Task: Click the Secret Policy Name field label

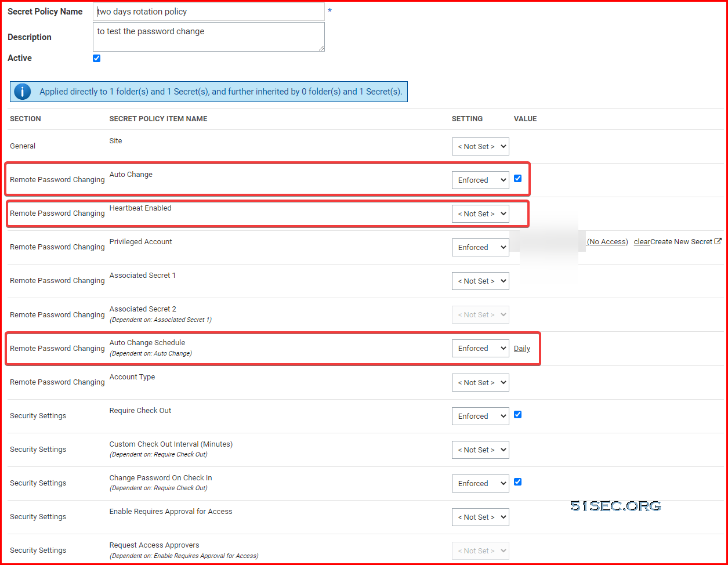Action: (x=45, y=12)
